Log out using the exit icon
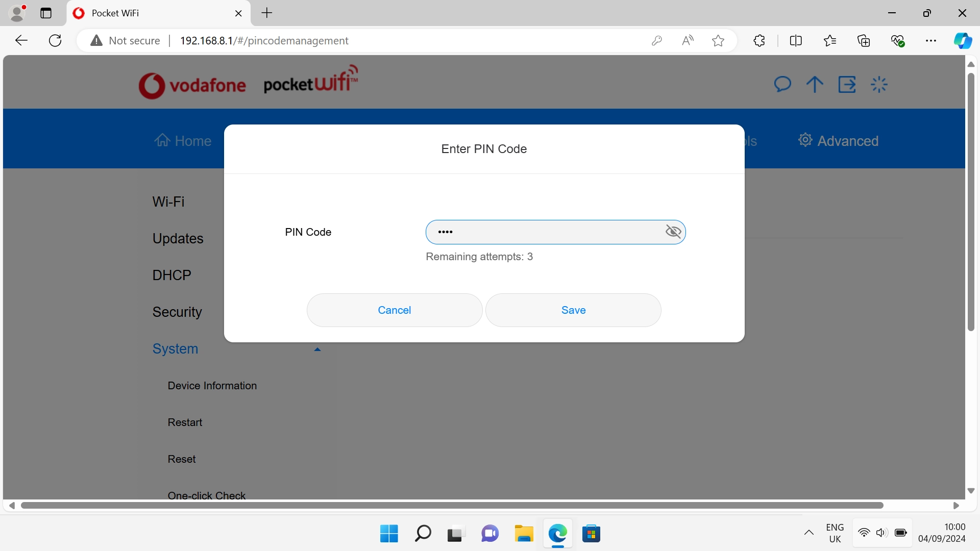Viewport: 980px width, 551px height. pyautogui.click(x=847, y=84)
